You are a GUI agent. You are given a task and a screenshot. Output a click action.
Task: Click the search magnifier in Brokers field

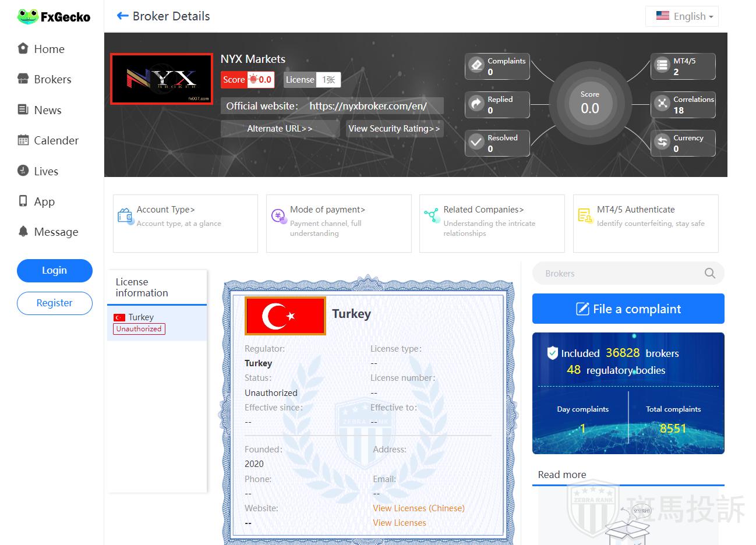[x=709, y=273]
